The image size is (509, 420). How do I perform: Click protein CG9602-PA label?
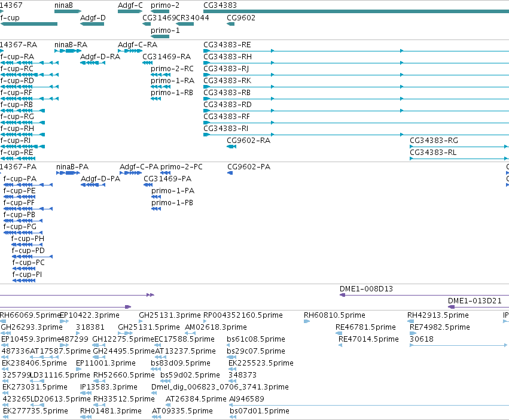(x=249, y=167)
